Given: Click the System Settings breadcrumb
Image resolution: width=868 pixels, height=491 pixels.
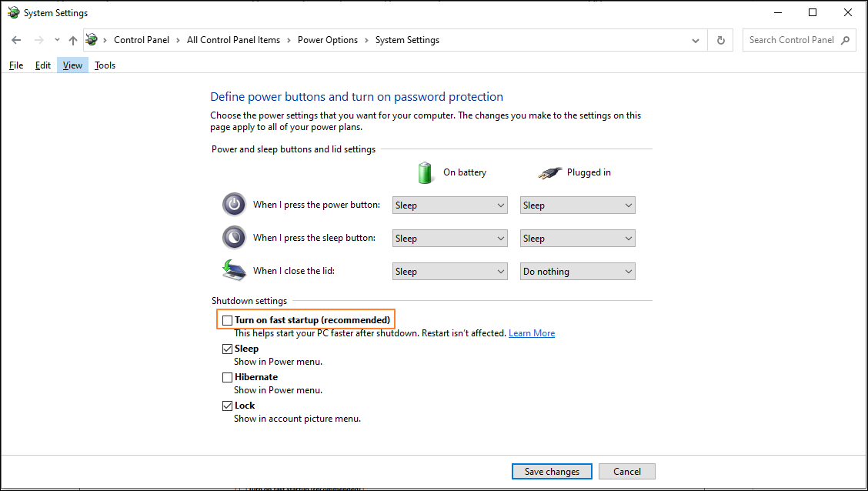Looking at the screenshot, I should [x=407, y=40].
